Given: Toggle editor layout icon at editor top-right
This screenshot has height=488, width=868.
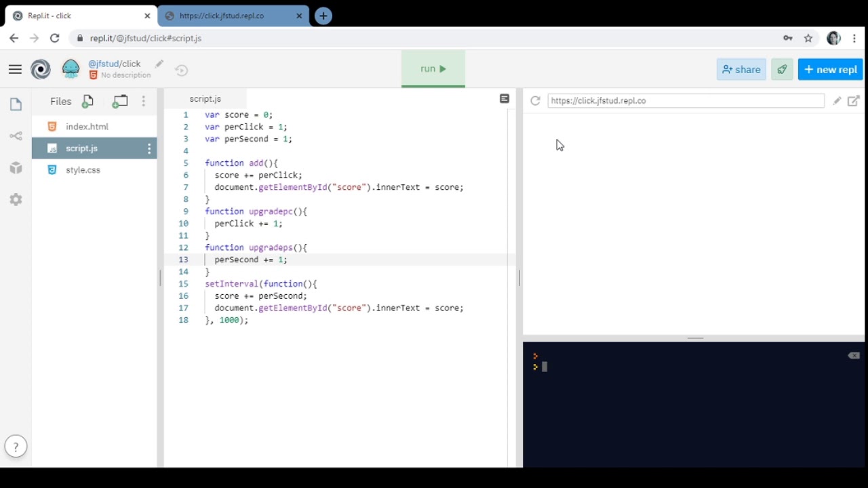Looking at the screenshot, I should pyautogui.click(x=504, y=99).
